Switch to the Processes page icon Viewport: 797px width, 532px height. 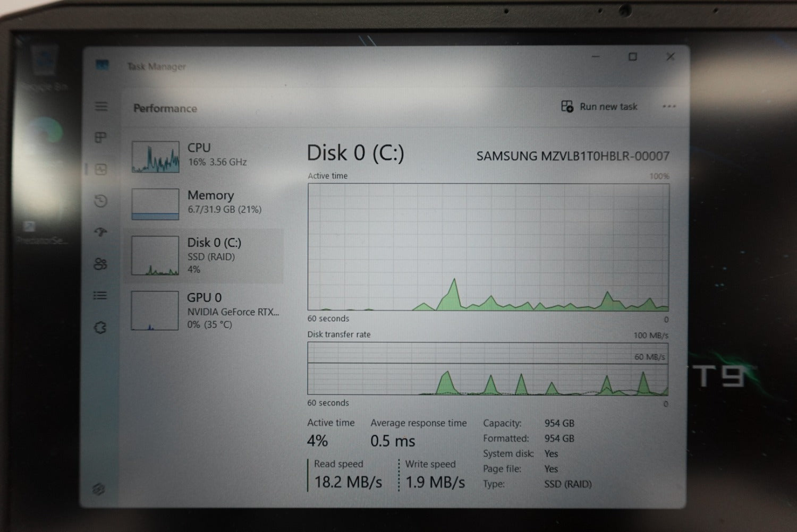[x=100, y=138]
